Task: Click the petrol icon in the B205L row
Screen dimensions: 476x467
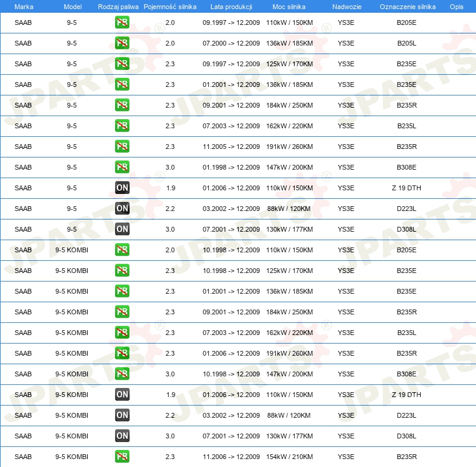Action: (122, 43)
